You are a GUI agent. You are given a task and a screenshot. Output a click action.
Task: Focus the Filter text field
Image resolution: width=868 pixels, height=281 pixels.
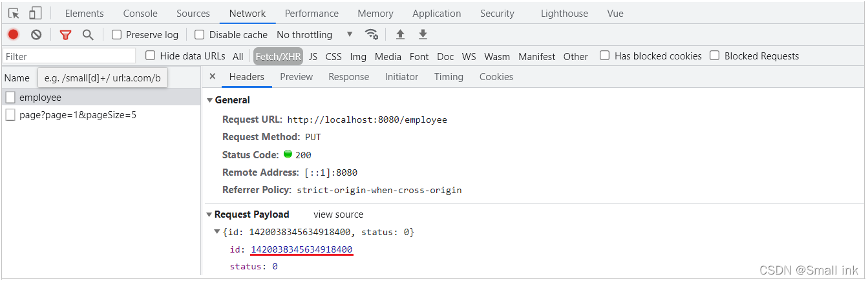pyautogui.click(x=70, y=56)
